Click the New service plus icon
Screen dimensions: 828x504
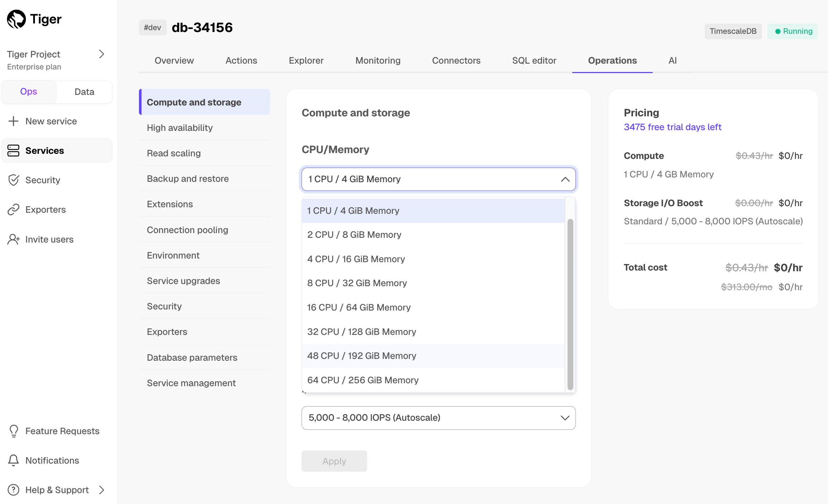point(13,121)
